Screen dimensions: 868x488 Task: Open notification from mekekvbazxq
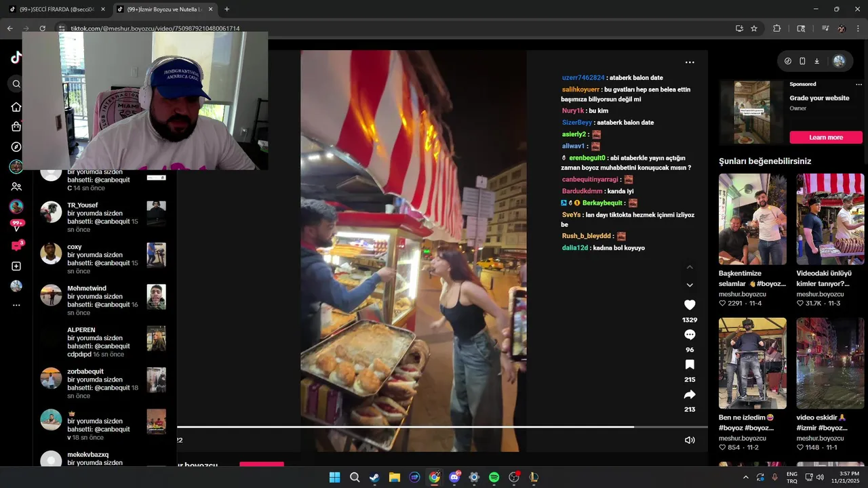click(x=104, y=459)
